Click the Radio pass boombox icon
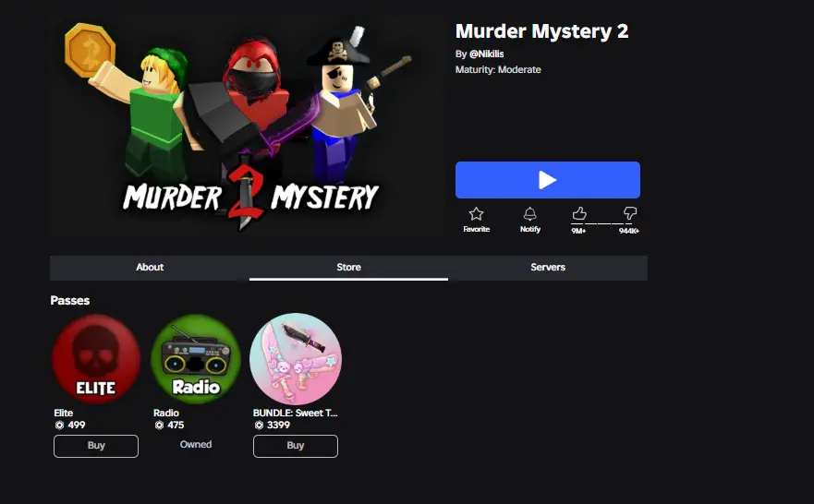Viewport: 814px width, 504px height. coord(196,359)
